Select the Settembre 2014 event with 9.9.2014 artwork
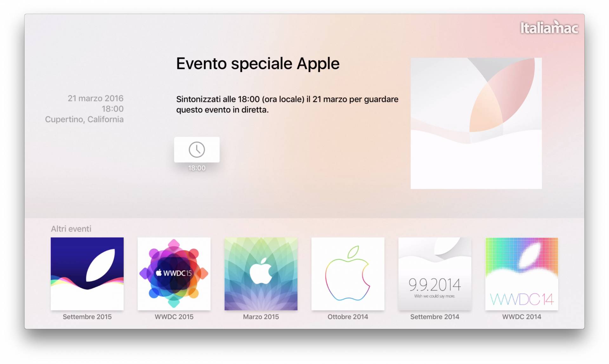609x364 pixels. click(x=435, y=274)
